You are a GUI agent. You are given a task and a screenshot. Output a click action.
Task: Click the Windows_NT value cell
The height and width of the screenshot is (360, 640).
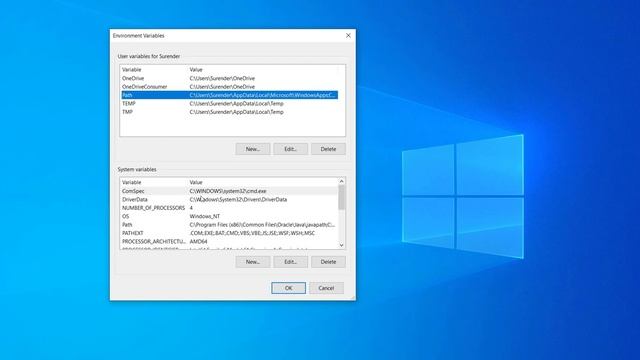(x=204, y=216)
